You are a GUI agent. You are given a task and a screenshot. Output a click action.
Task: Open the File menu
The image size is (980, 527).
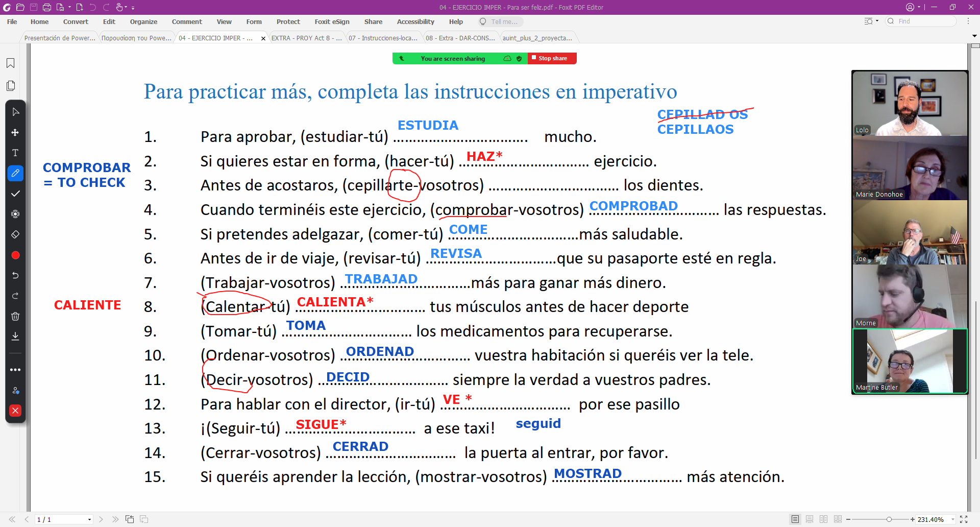click(x=12, y=21)
